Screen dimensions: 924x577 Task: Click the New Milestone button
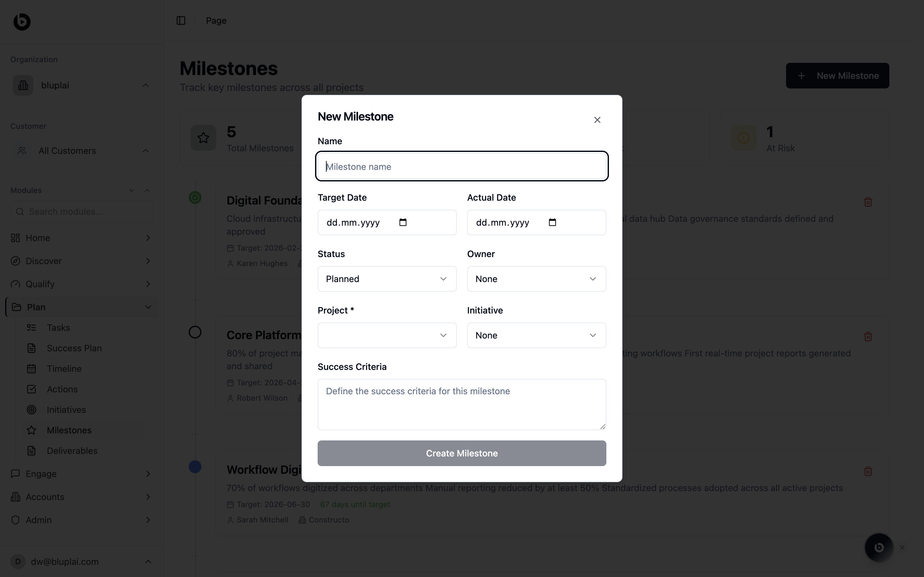tap(837, 76)
